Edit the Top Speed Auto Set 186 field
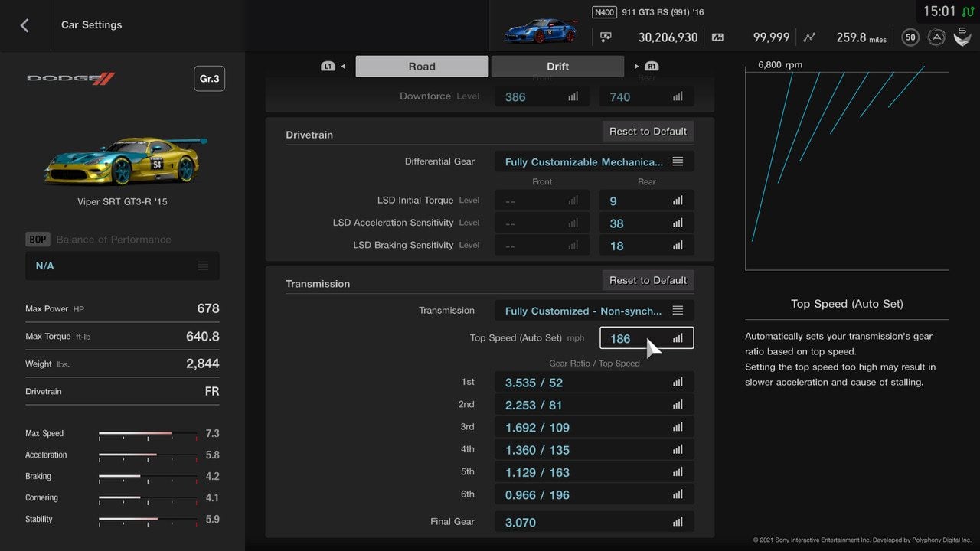 tap(647, 338)
